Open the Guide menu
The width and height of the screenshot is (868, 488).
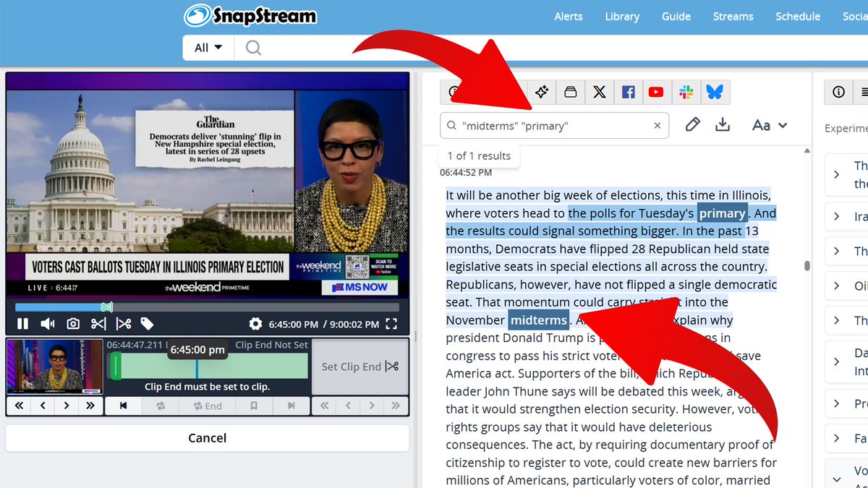[676, 16]
